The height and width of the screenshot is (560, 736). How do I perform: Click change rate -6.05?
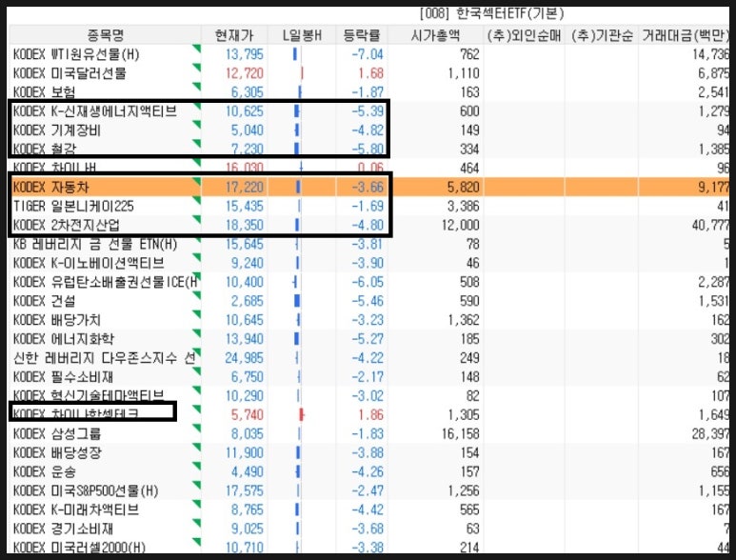[368, 282]
